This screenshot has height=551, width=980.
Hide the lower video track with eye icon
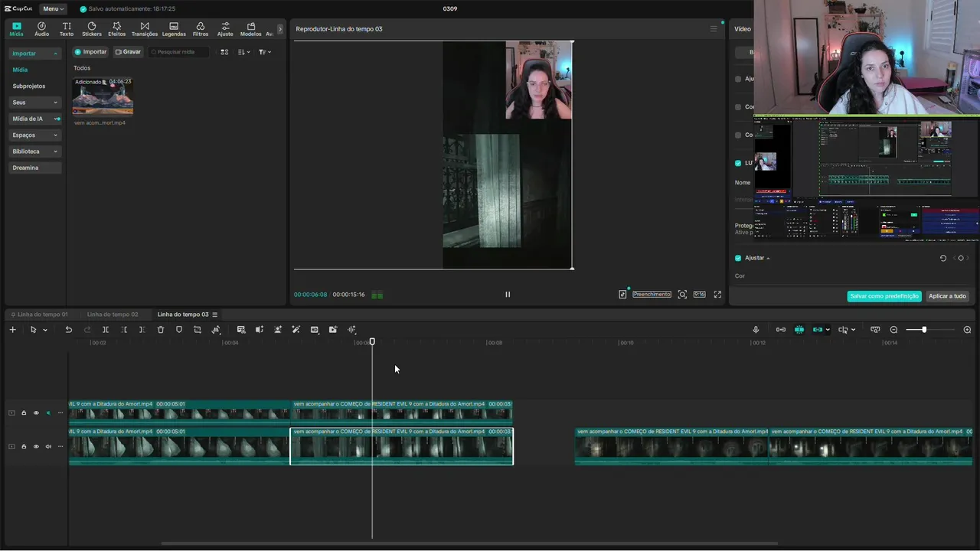pyautogui.click(x=36, y=447)
